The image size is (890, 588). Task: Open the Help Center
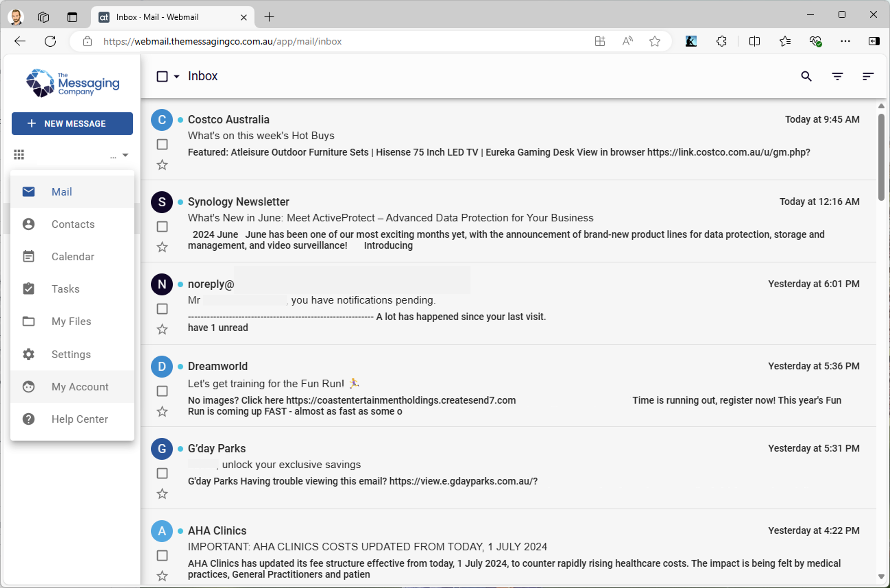point(79,419)
